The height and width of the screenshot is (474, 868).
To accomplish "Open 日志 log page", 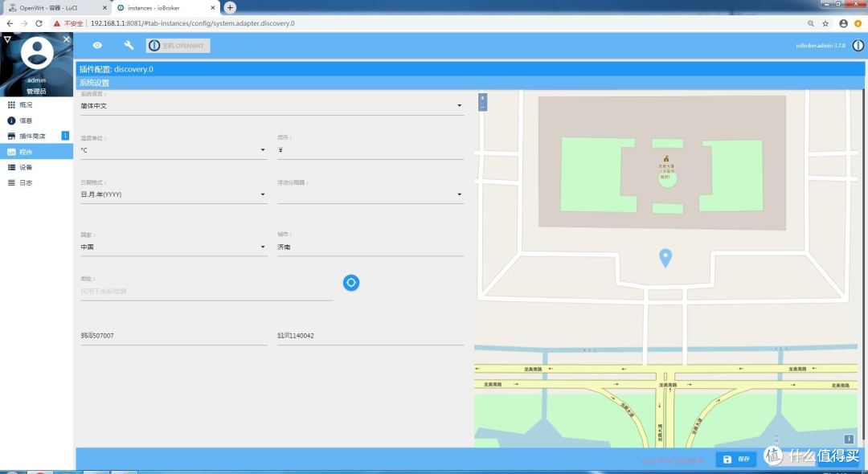I will click(x=26, y=183).
